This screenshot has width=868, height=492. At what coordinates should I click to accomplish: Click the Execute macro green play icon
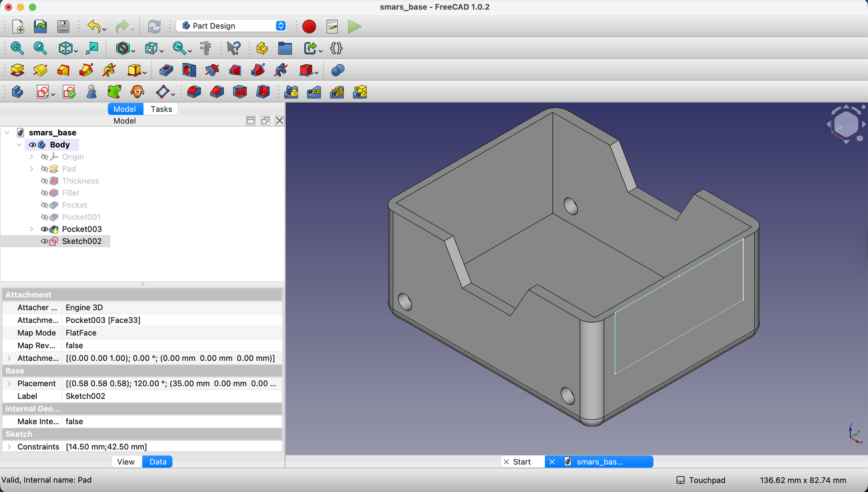pyautogui.click(x=355, y=26)
